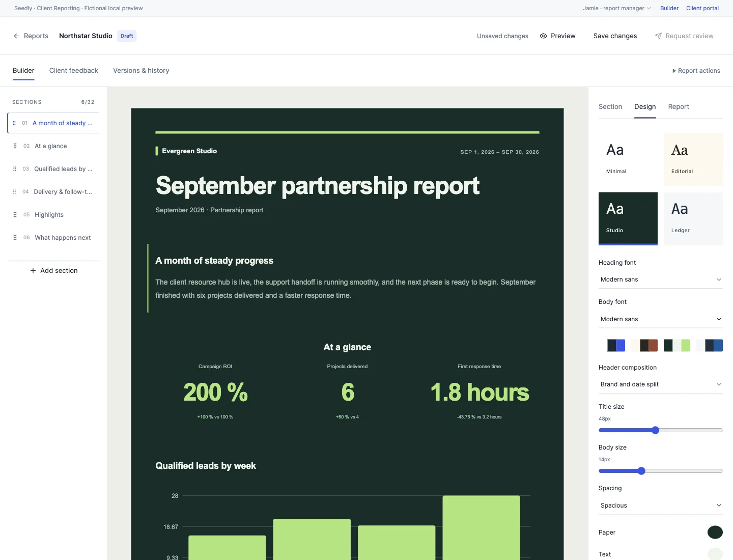733x560 pixels.
Task: Open the Client portal link
Action: pos(702,8)
